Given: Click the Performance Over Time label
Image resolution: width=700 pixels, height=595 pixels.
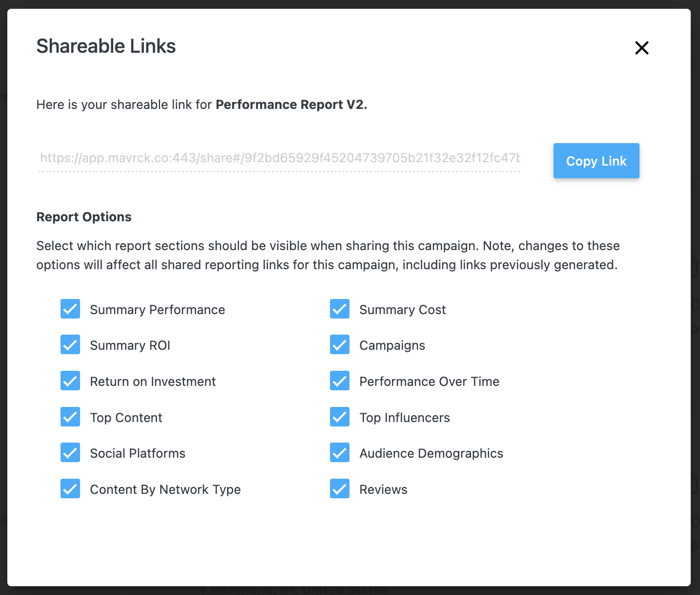Looking at the screenshot, I should [429, 382].
